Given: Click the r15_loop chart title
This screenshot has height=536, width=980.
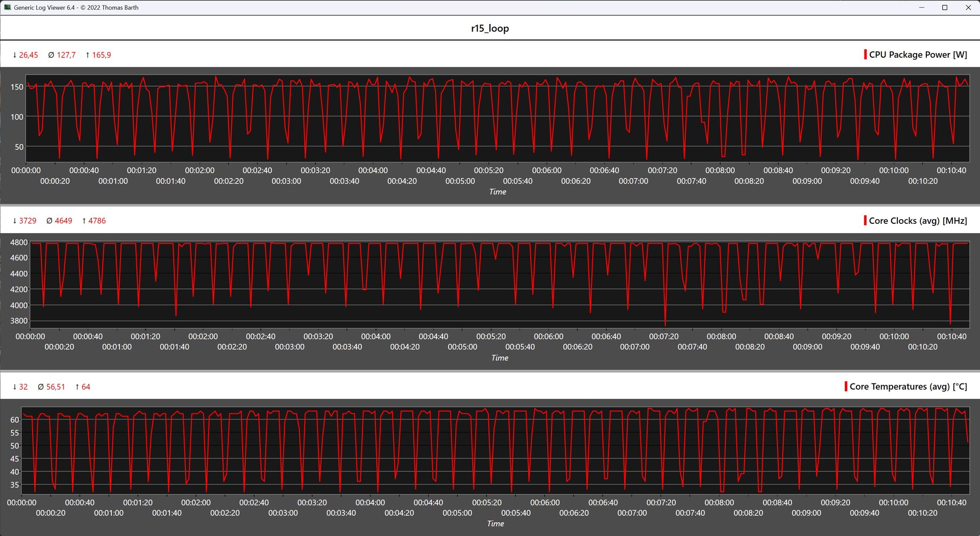Looking at the screenshot, I should click(489, 29).
